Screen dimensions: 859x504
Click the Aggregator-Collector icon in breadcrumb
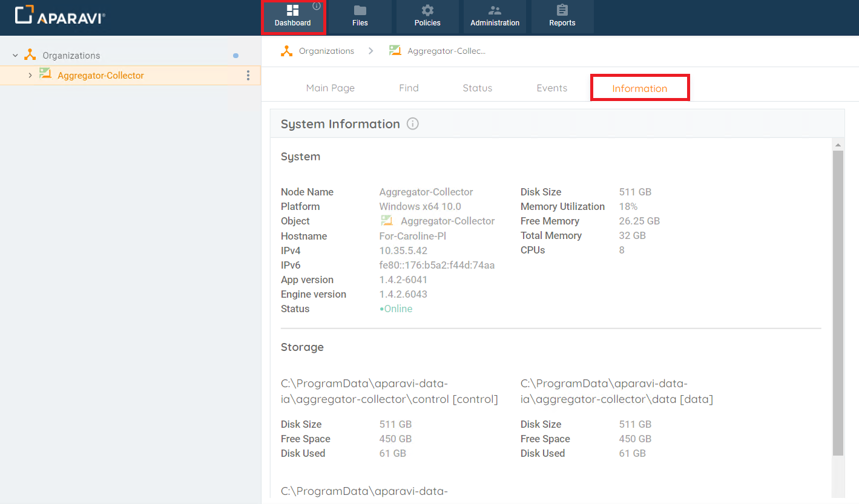tap(395, 51)
